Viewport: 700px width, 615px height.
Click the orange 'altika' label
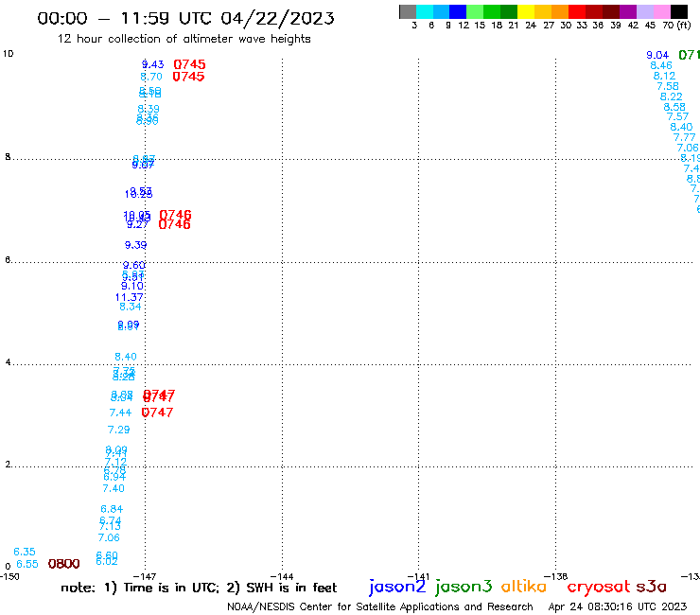pos(523,586)
